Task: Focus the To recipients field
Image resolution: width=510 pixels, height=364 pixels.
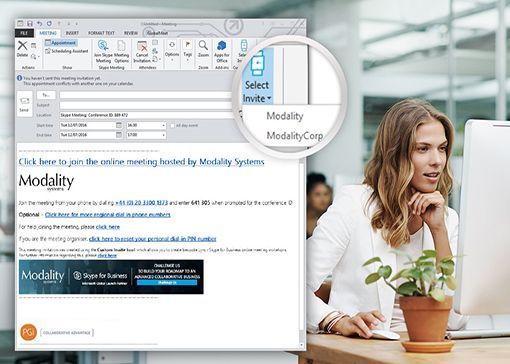Action: click(x=147, y=95)
